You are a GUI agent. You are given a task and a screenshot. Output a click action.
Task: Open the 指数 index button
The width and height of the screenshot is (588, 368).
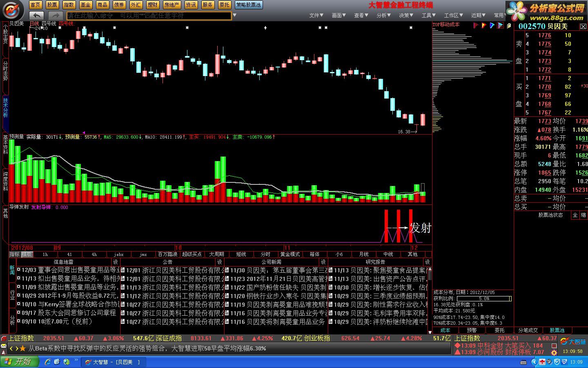tap(69, 5)
